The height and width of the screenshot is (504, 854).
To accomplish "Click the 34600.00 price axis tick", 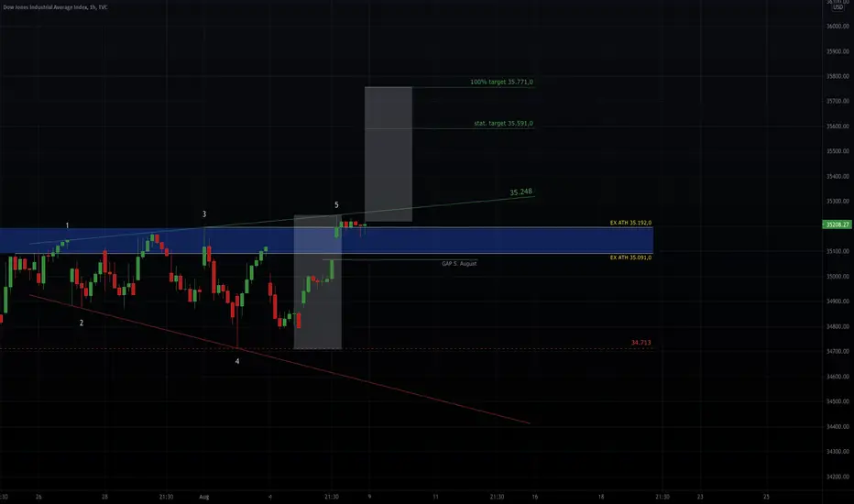I will [x=838, y=377].
